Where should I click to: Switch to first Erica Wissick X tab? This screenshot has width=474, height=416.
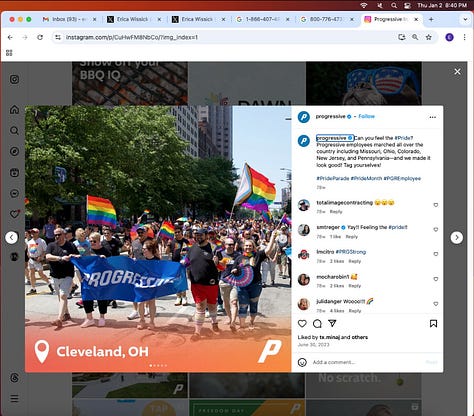(x=134, y=19)
